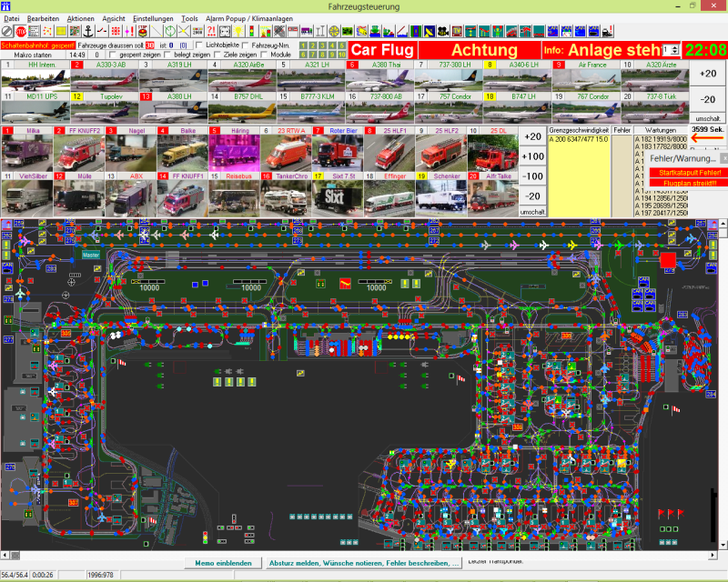Click the red emergency stop button icon
This screenshot has width=728, height=582.
pyautogui.click(x=143, y=32)
